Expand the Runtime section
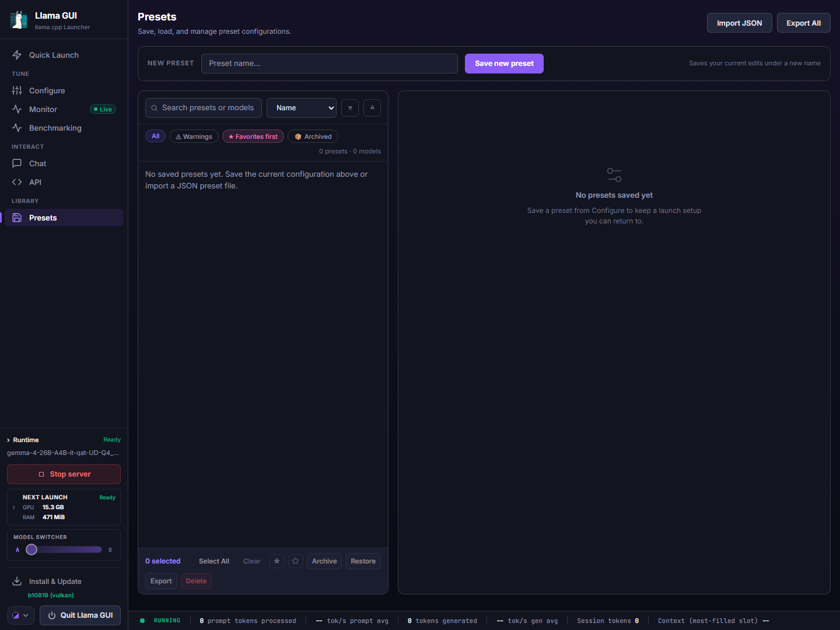This screenshot has height=630, width=840. pos(23,440)
